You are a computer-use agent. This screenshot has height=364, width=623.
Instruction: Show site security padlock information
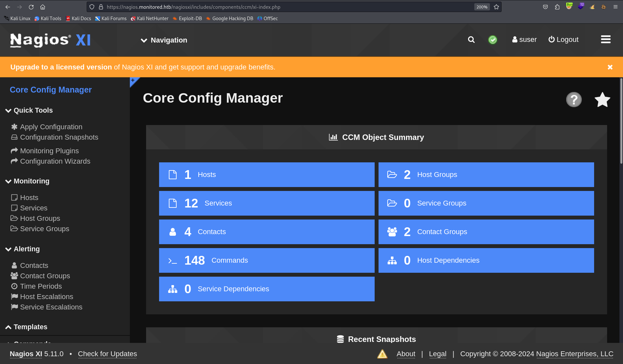tap(101, 7)
